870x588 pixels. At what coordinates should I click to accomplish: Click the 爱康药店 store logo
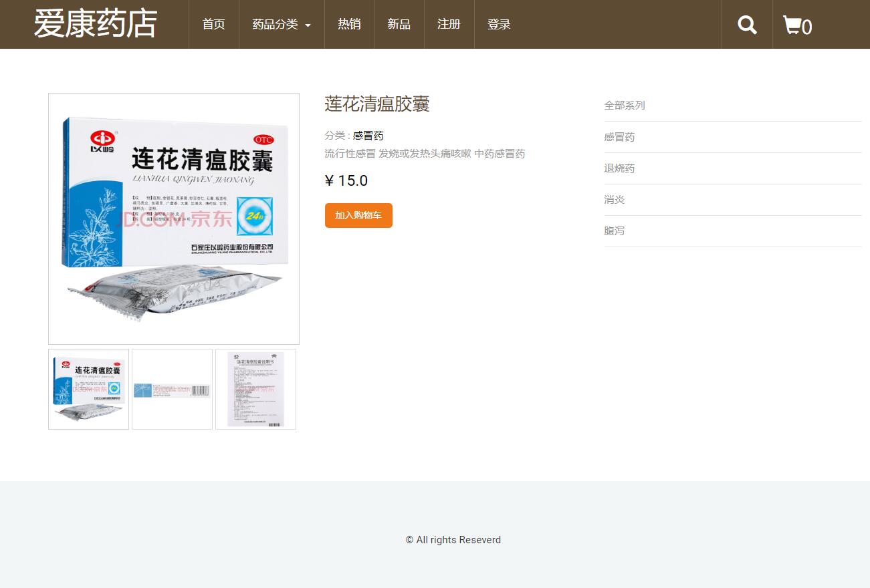[95, 24]
